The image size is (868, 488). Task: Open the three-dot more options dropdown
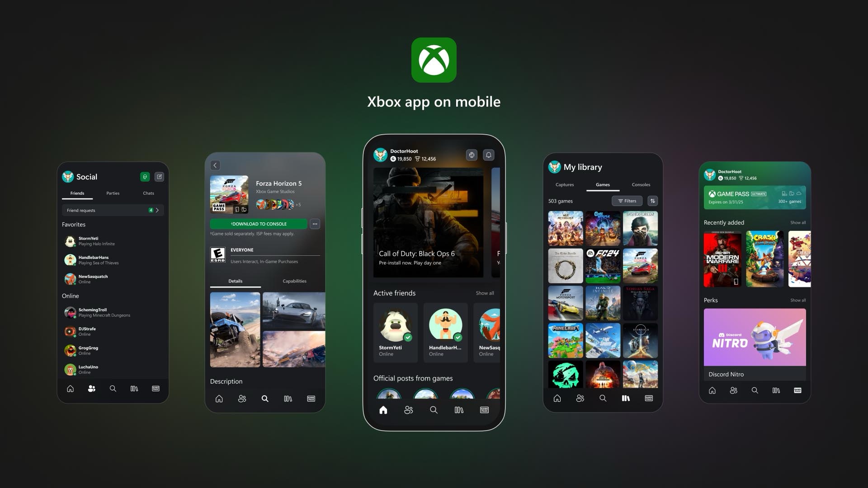pyautogui.click(x=316, y=224)
